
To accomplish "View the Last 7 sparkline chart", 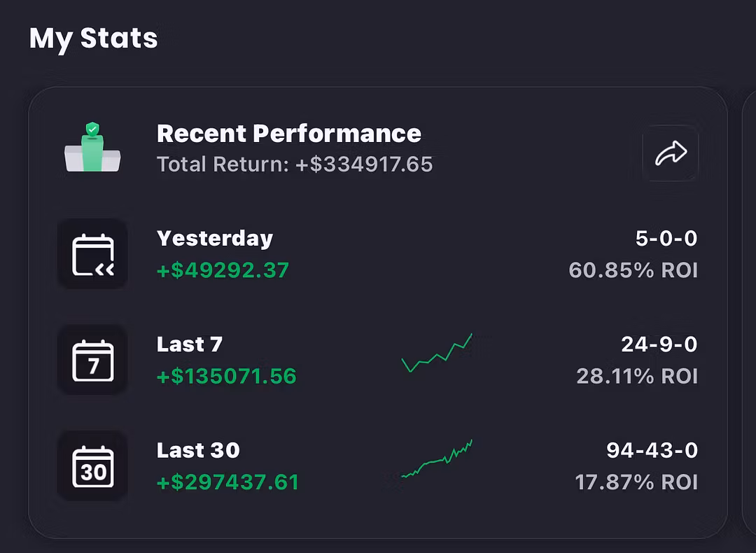I will pos(437,352).
